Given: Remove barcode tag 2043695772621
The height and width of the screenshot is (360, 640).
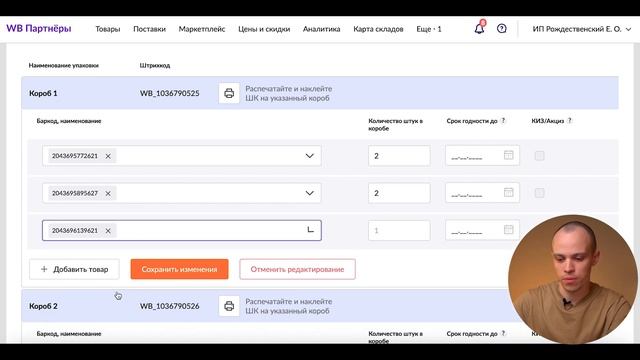Looking at the screenshot, I should coord(108,156).
